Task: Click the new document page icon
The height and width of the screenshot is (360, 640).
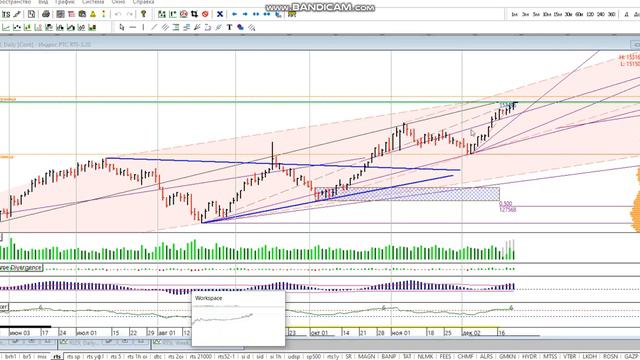Action: click(x=31, y=14)
